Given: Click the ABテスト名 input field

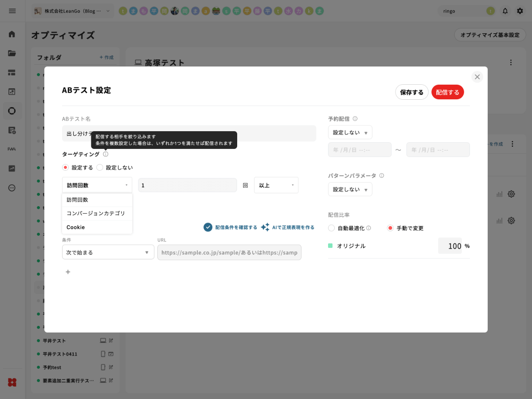Looking at the screenshot, I should 189,133.
